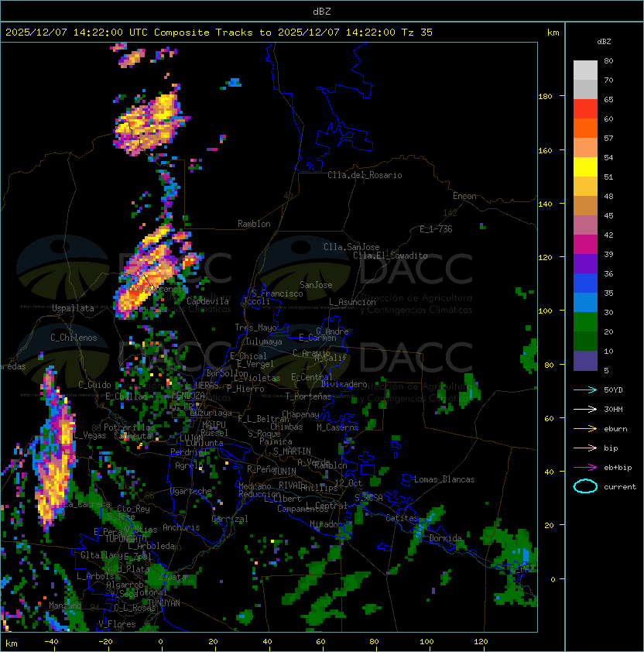644x652 pixels.
Task: Pick the green 30–20 dBZ color band
Action: tap(585, 322)
